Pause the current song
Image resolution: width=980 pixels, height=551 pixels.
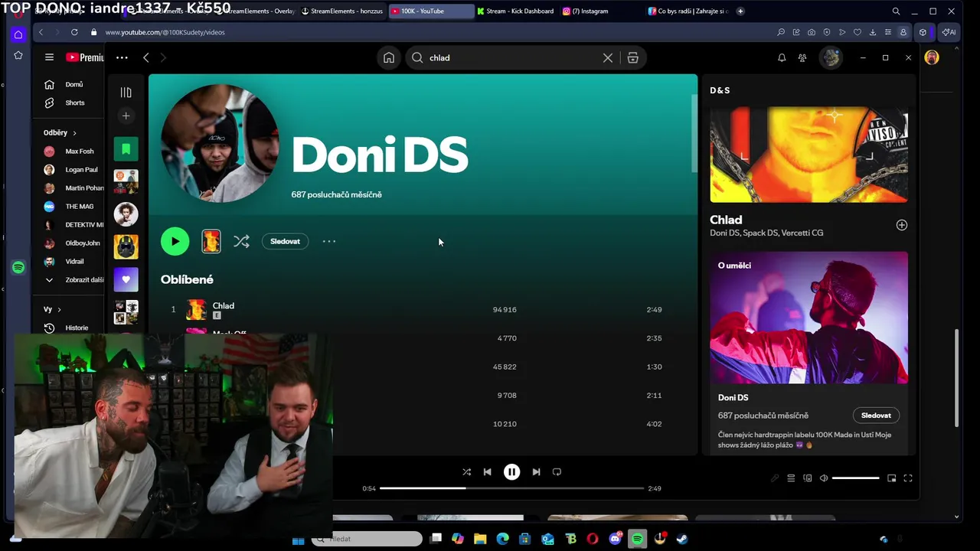tap(511, 472)
